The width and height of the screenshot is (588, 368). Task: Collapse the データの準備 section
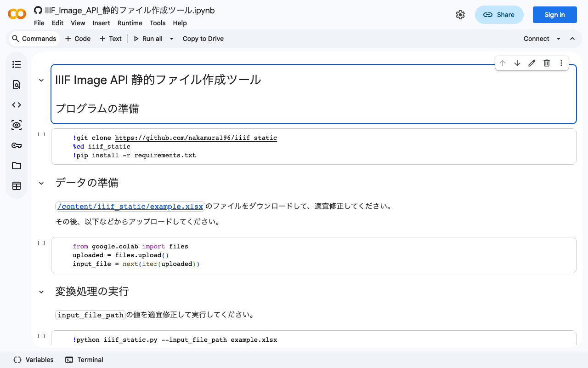pyautogui.click(x=41, y=183)
